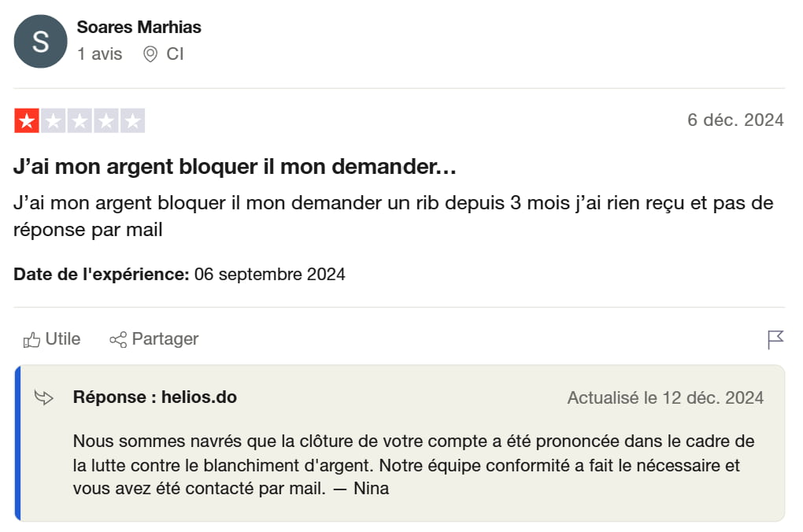This screenshot has width=803, height=532.
Task: Click the reviewer name Soares Marhias
Action: coord(139,27)
